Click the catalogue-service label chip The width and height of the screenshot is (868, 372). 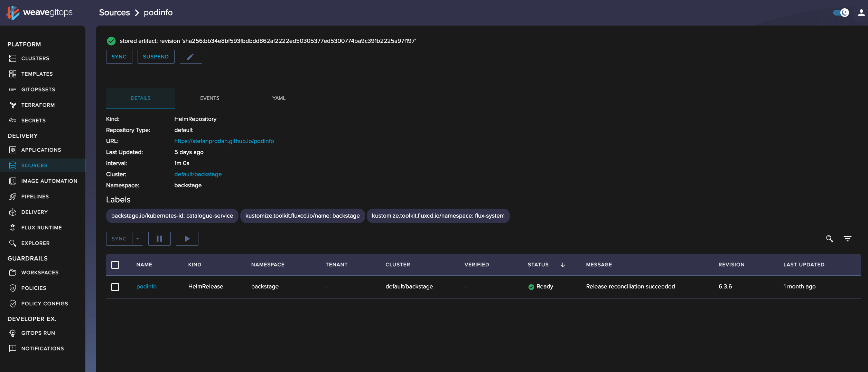172,216
